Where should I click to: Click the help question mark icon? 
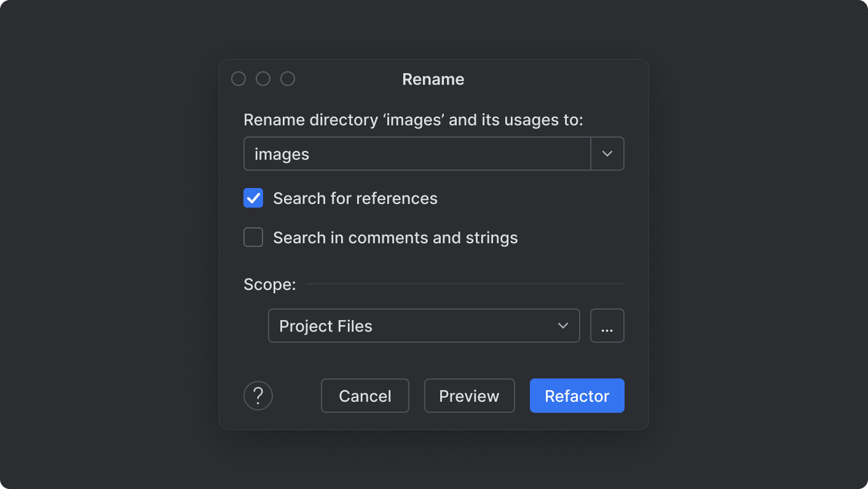(x=258, y=396)
